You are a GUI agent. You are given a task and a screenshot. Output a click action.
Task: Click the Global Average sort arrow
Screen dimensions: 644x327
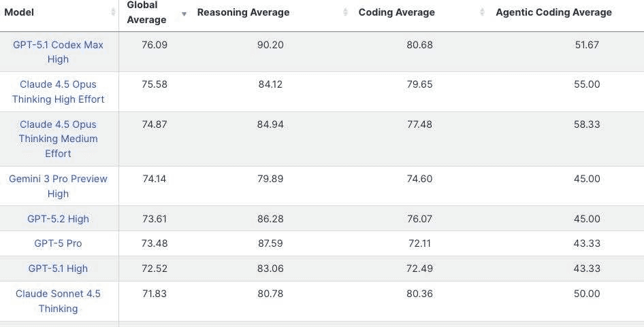point(184,14)
